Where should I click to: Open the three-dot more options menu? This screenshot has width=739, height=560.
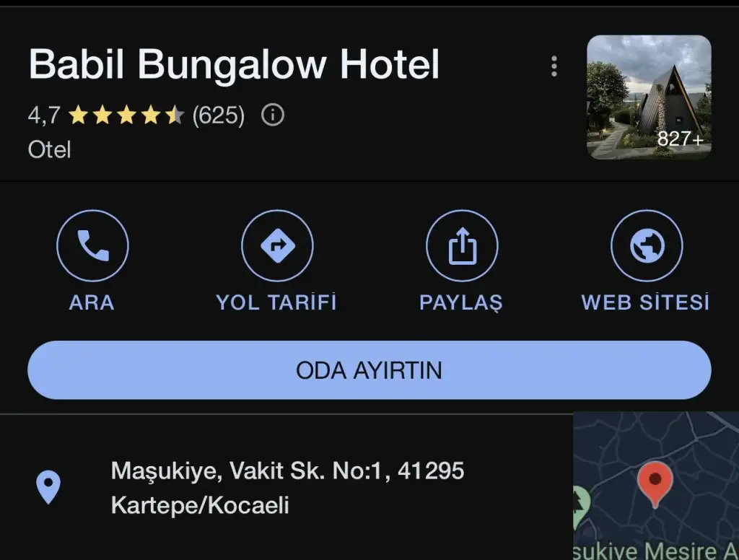click(x=554, y=66)
